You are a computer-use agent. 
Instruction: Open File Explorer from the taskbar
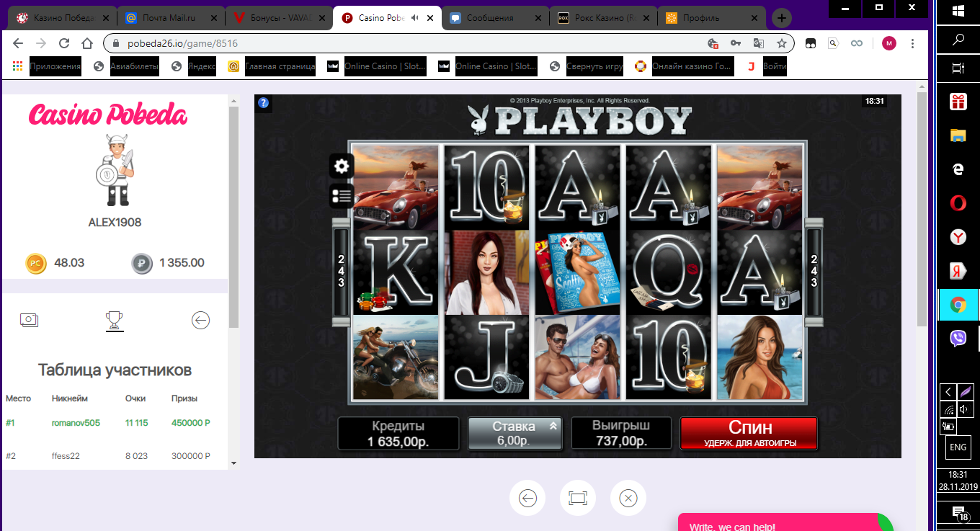click(958, 135)
